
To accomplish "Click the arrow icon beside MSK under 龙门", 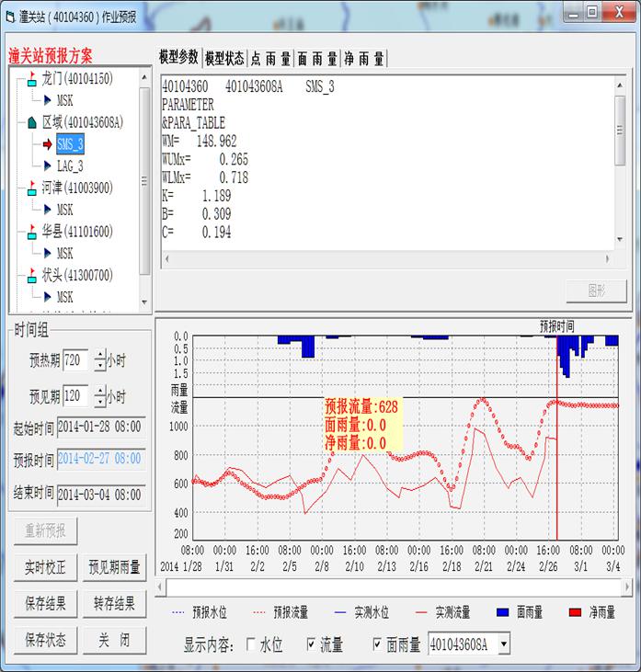I will tap(47, 101).
